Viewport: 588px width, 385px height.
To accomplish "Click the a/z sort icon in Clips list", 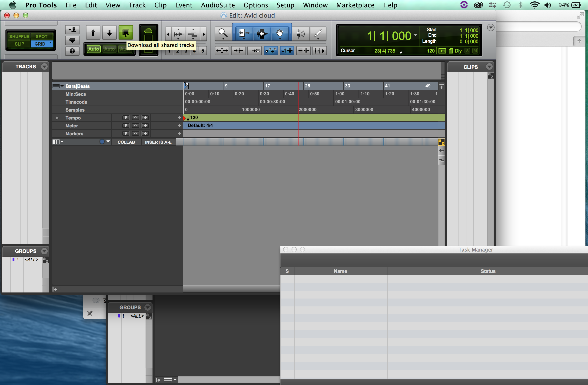I will click(x=490, y=76).
